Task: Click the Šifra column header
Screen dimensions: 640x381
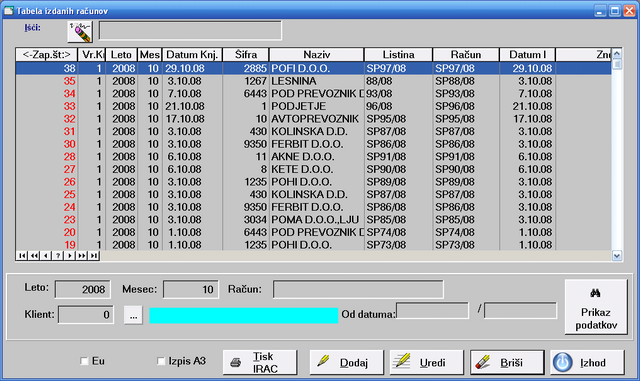Action: tap(246, 54)
